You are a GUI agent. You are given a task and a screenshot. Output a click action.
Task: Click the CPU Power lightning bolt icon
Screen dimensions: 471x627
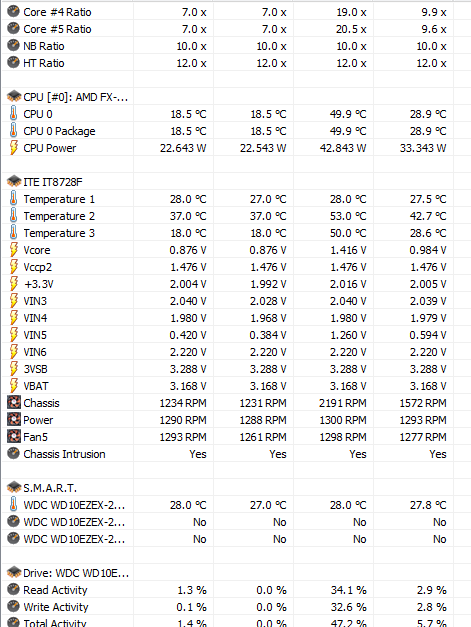pos(13,148)
